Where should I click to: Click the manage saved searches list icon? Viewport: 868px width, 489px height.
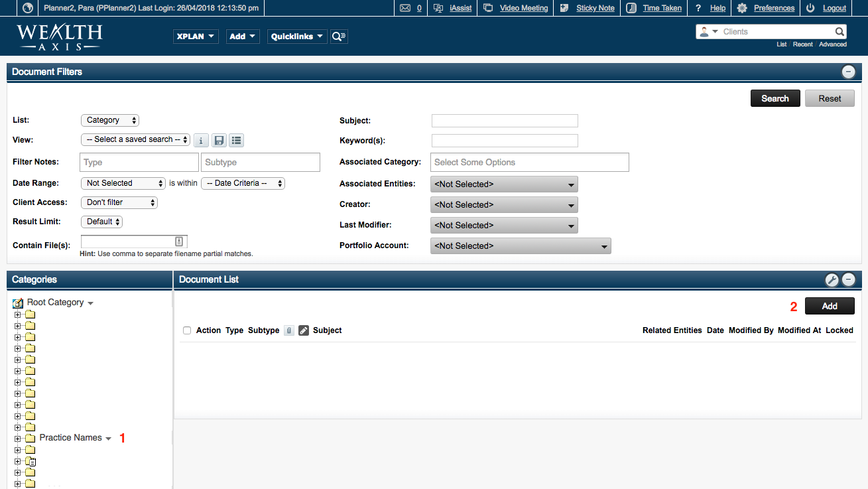pos(236,140)
